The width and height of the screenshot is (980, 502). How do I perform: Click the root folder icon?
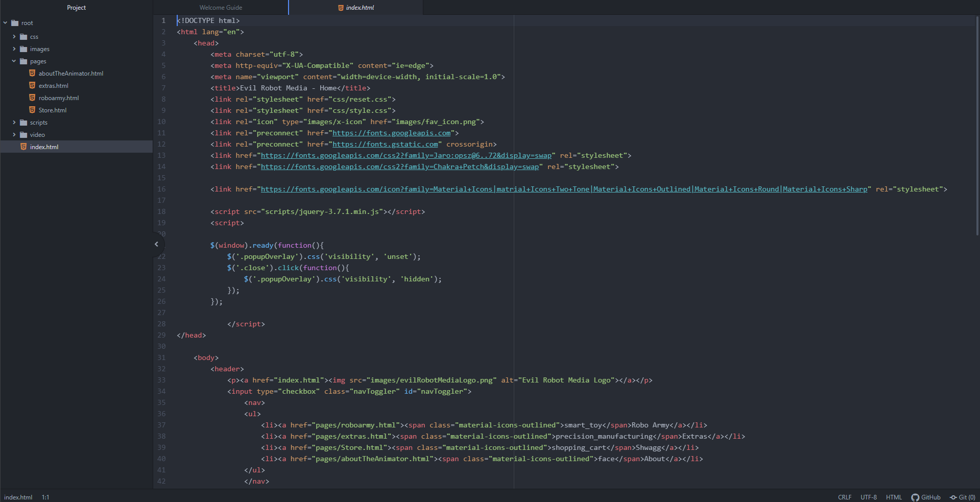point(15,23)
